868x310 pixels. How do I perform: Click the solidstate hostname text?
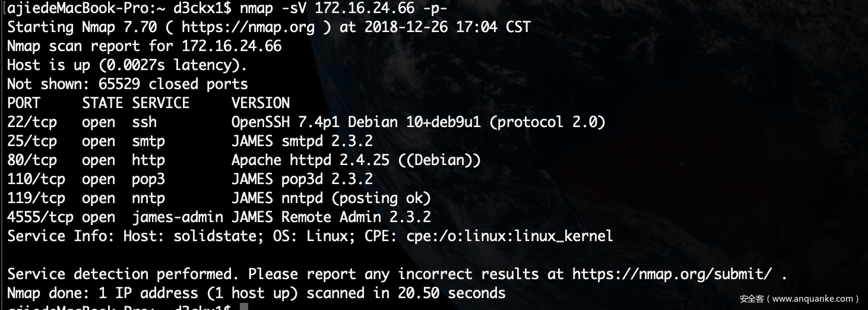215,236
